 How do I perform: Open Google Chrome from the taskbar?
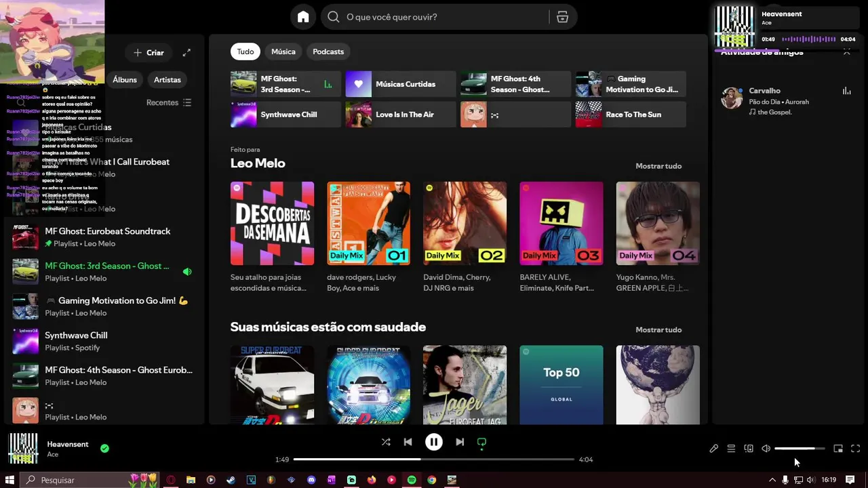point(431,480)
